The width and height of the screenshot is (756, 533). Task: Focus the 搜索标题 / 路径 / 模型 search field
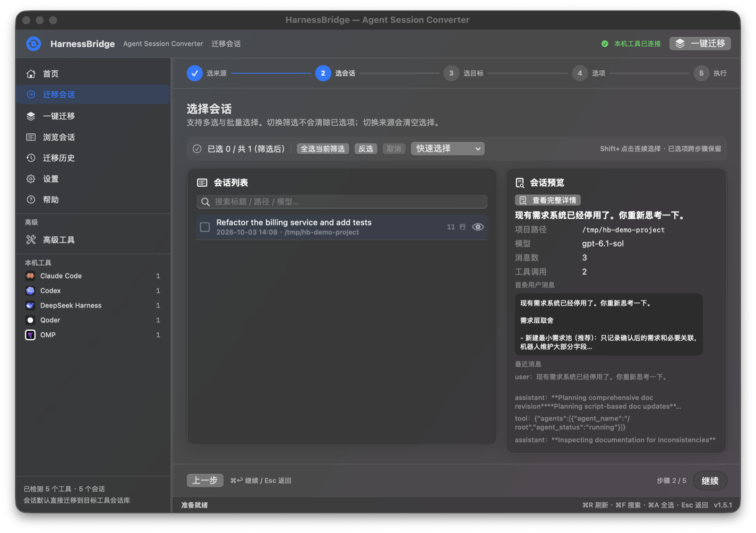pos(342,202)
